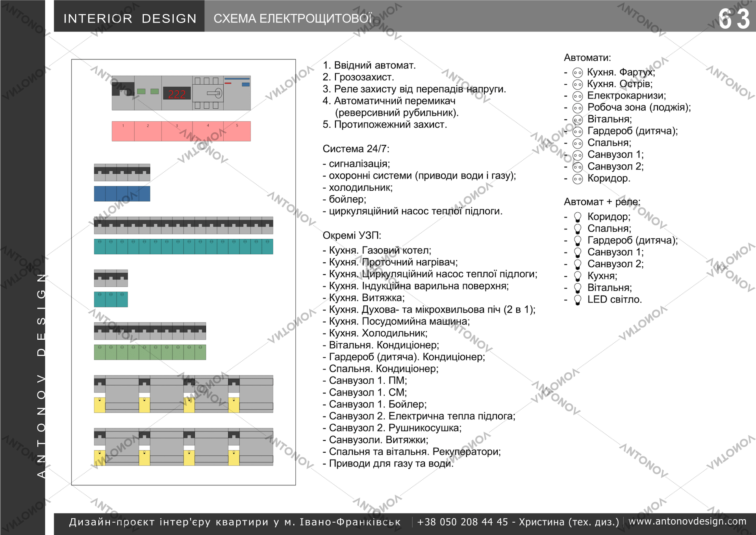Viewport: 756px width, 535px height.
Task: Click the reversing switch rotary knob in panel
Action: pos(215,93)
